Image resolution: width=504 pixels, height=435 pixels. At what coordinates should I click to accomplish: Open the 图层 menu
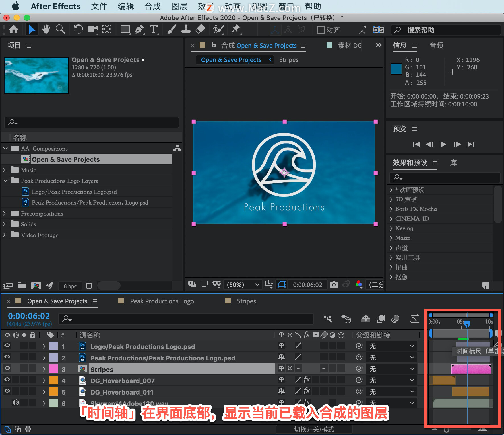[179, 6]
